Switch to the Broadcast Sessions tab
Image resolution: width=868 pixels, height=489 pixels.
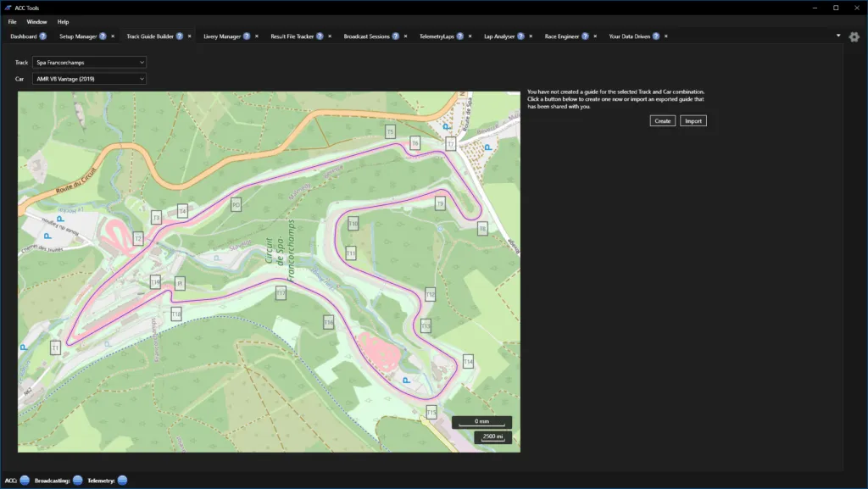pyautogui.click(x=366, y=36)
